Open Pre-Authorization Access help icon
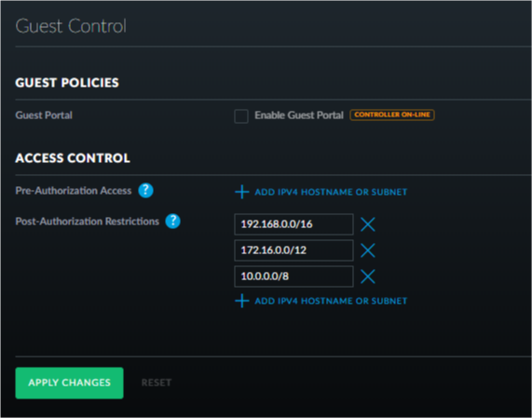This screenshot has height=418, width=532. click(x=145, y=190)
